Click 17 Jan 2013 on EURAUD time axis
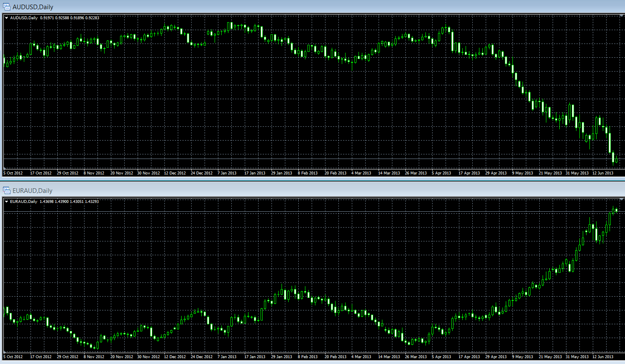 (x=255, y=357)
